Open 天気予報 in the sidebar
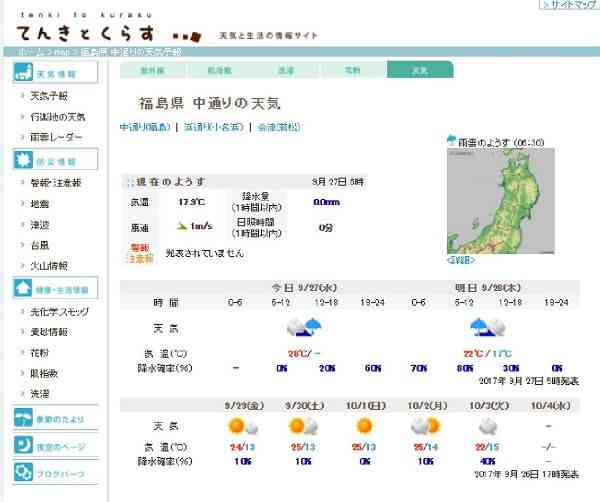This screenshot has height=502, width=600. coord(49,96)
